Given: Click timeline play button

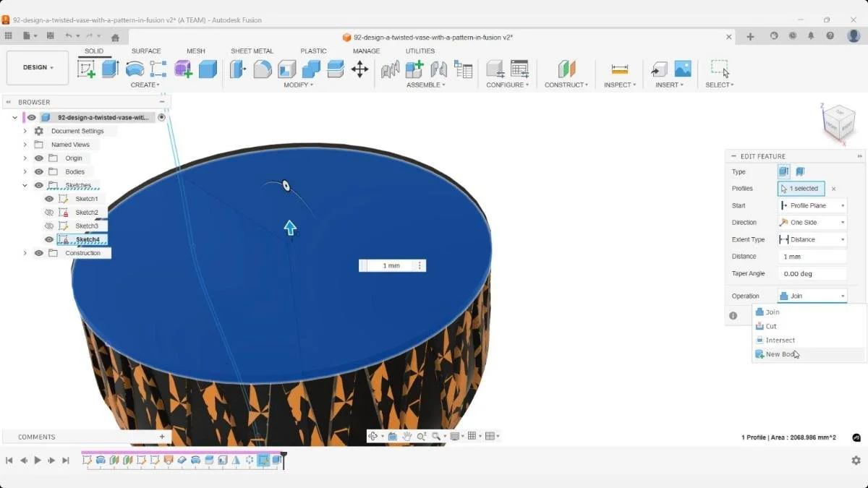Looking at the screenshot, I should (x=38, y=460).
